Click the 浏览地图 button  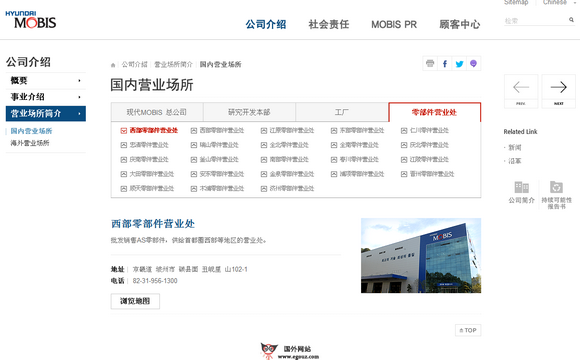tap(135, 301)
